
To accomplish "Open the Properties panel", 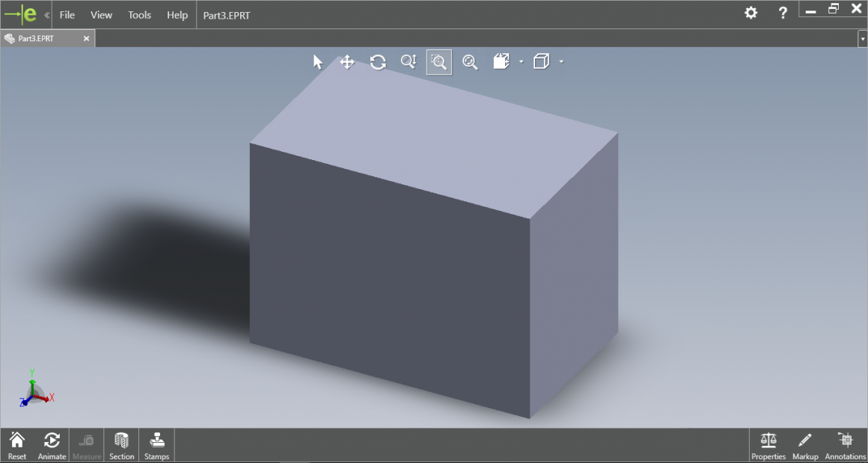I will click(x=768, y=444).
